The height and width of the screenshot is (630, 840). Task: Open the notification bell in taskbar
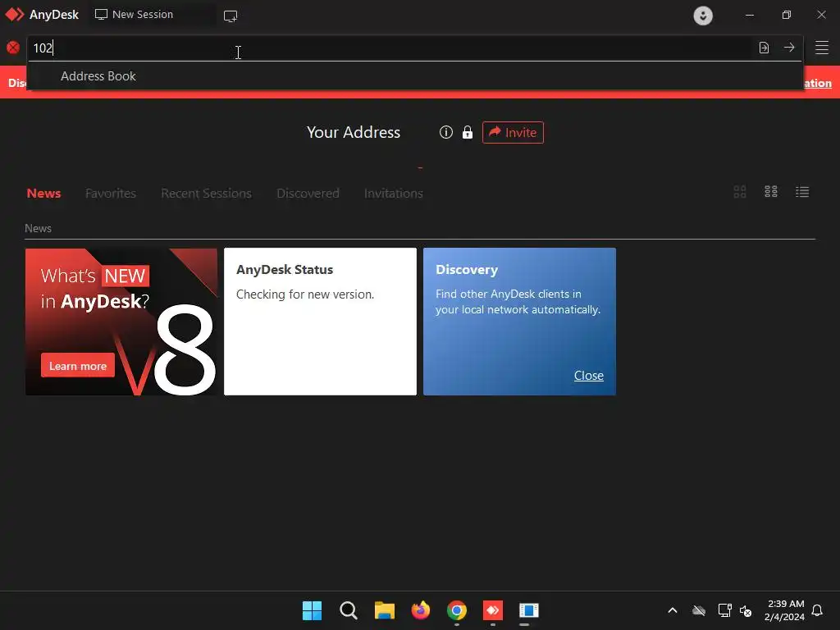click(817, 610)
